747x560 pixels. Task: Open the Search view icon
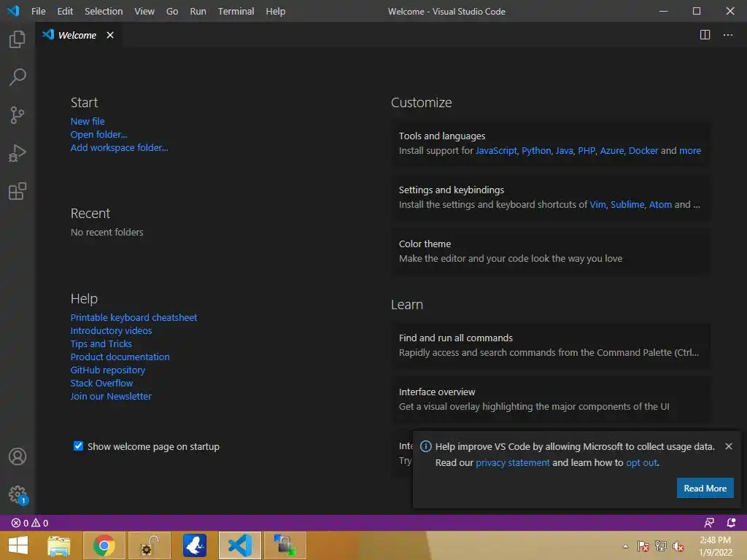click(x=18, y=77)
